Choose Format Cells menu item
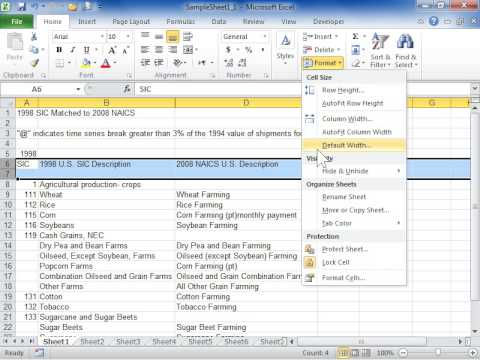 point(354,278)
